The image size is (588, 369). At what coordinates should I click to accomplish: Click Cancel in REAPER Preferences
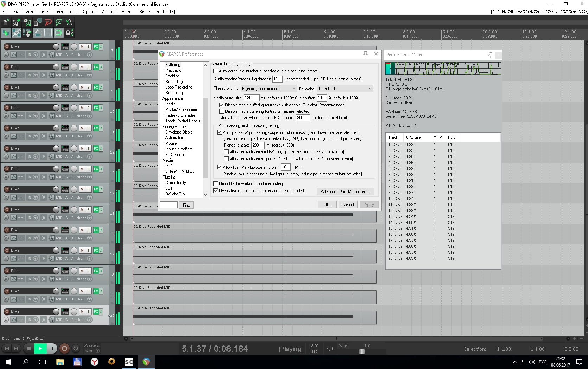348,205
